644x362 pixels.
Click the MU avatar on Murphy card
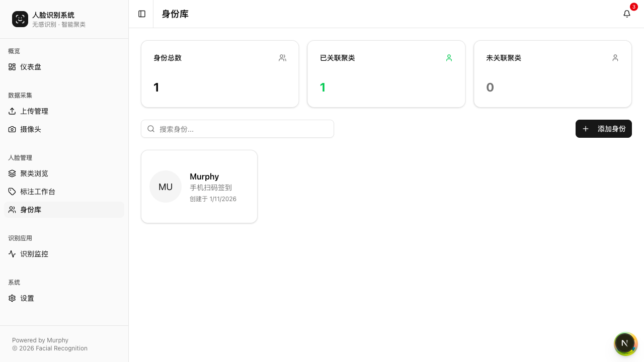[166, 187]
